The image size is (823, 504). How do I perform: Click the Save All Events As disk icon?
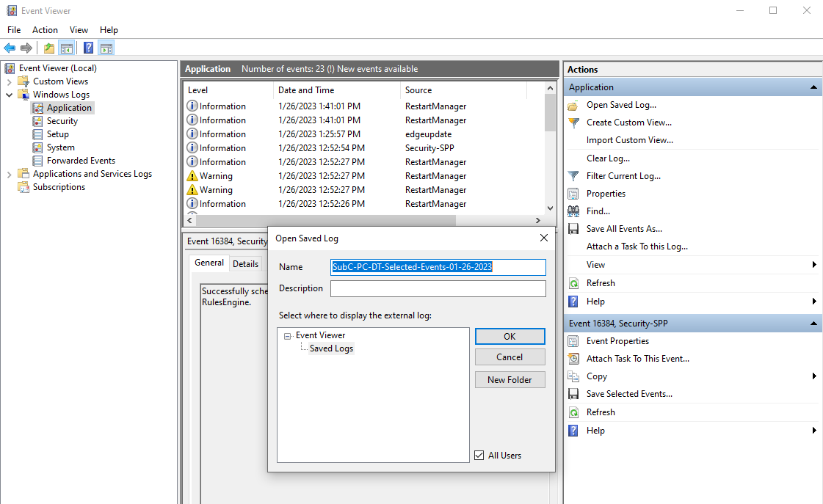click(574, 229)
